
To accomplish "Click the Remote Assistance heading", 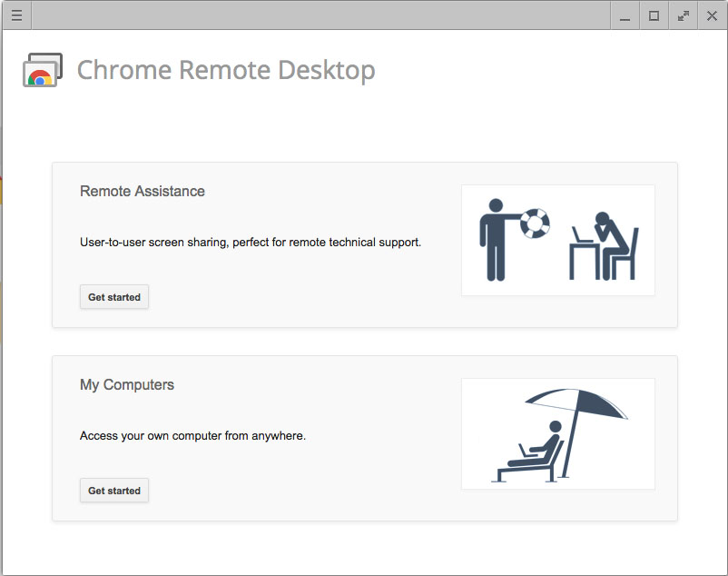I will (143, 192).
